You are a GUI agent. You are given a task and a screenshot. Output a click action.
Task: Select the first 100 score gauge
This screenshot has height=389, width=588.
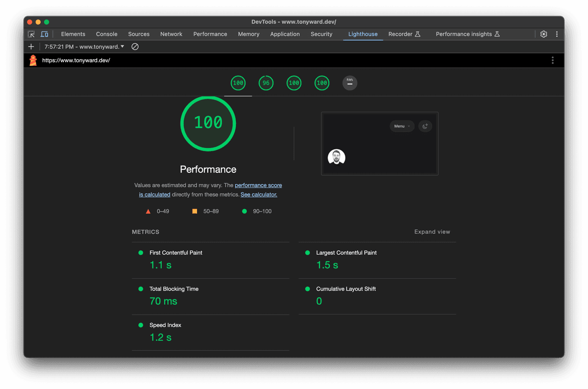point(238,83)
